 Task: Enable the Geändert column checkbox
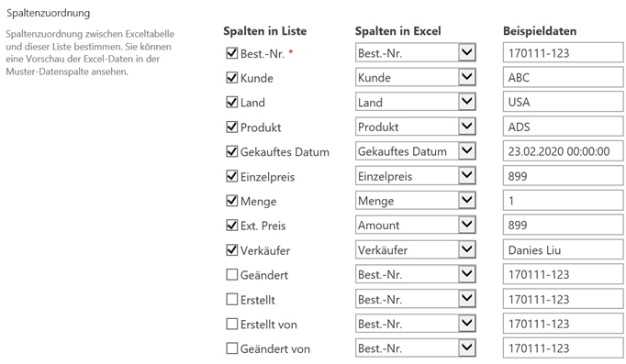tap(232, 274)
